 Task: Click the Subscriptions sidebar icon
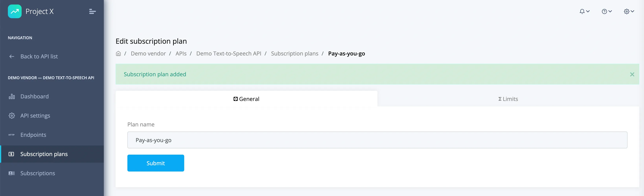coord(11,173)
